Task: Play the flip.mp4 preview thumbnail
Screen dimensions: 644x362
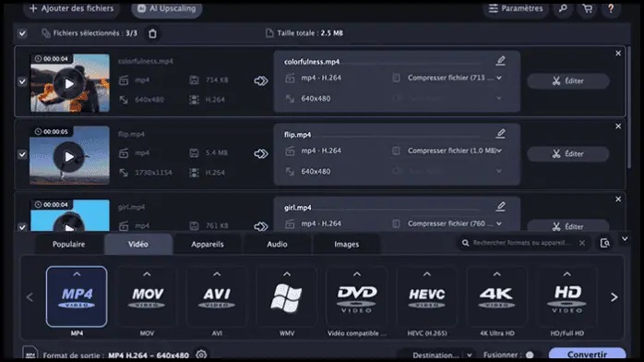Action: coord(69,157)
